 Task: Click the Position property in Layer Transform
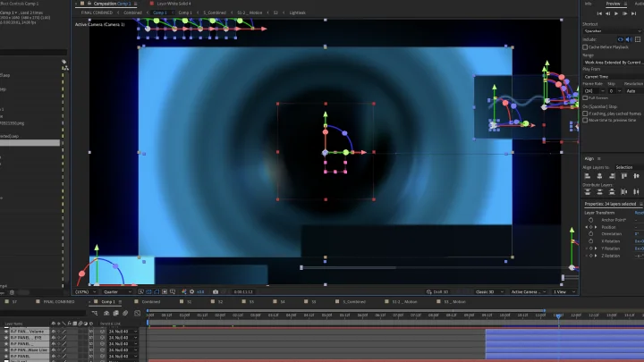coord(608,227)
